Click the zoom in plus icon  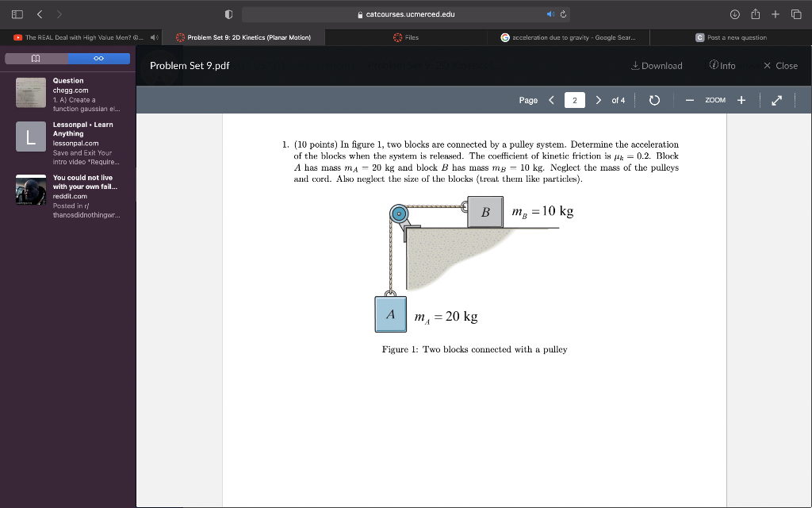(x=741, y=100)
